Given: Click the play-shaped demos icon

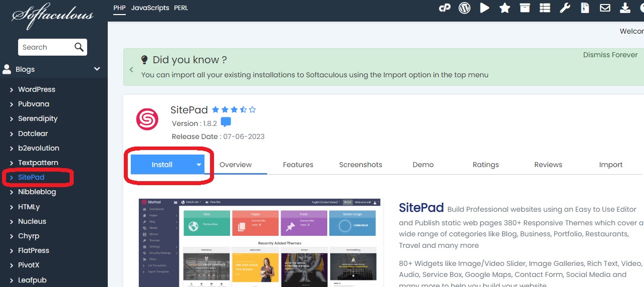Looking at the screenshot, I should tap(485, 8).
